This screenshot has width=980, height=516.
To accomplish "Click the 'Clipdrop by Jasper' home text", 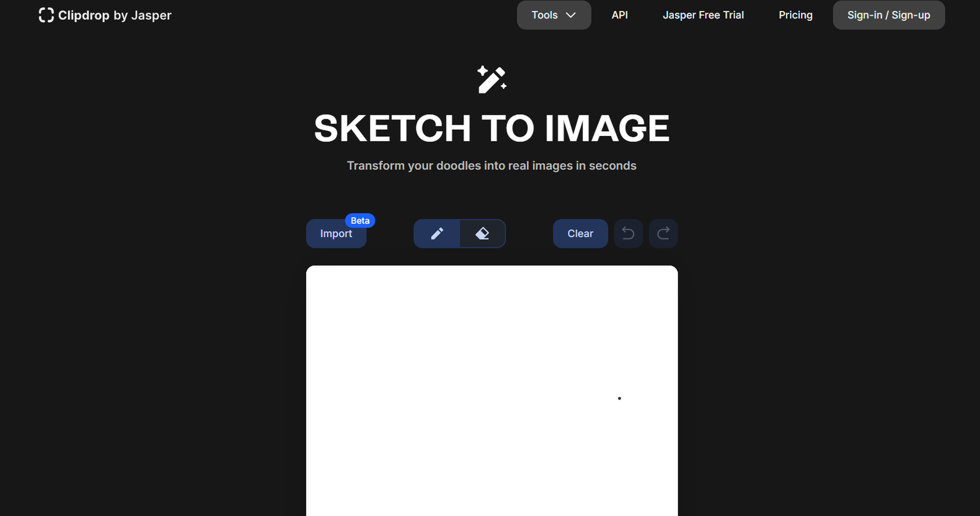I will click(115, 15).
